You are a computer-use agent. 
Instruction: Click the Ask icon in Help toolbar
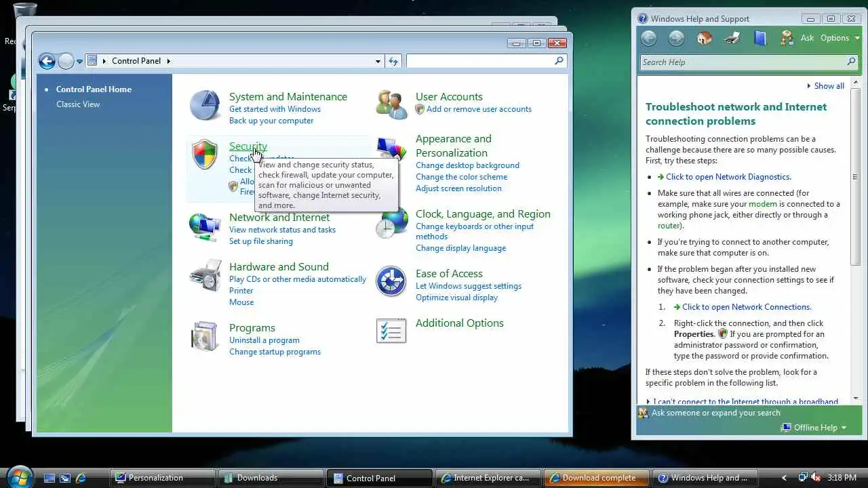(x=787, y=38)
